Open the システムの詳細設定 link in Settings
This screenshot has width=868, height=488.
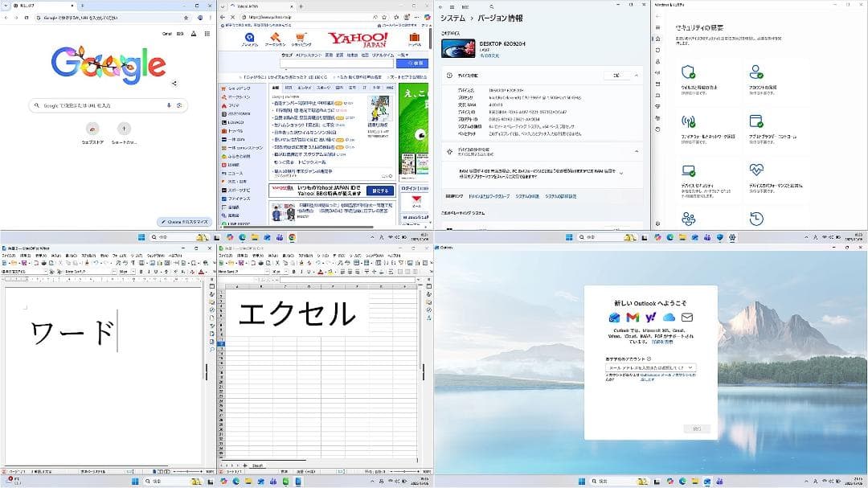pyautogui.click(x=560, y=195)
